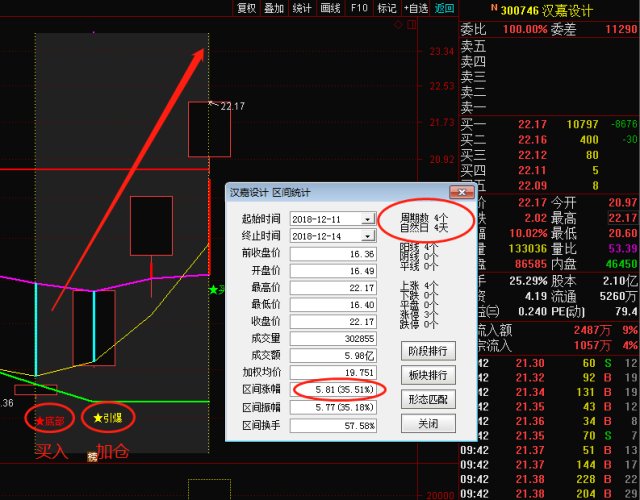Click the 阶段排行 button
The image size is (640, 500).
click(428, 351)
